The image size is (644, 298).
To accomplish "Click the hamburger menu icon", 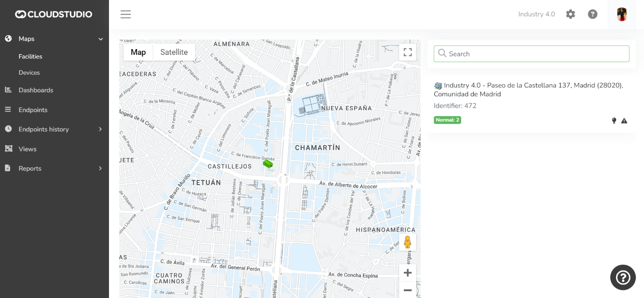I will (126, 14).
